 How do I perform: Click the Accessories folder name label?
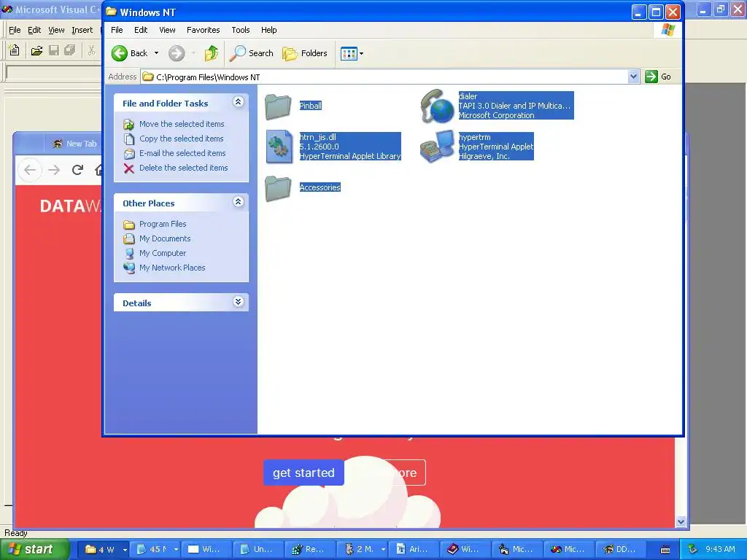(x=320, y=187)
